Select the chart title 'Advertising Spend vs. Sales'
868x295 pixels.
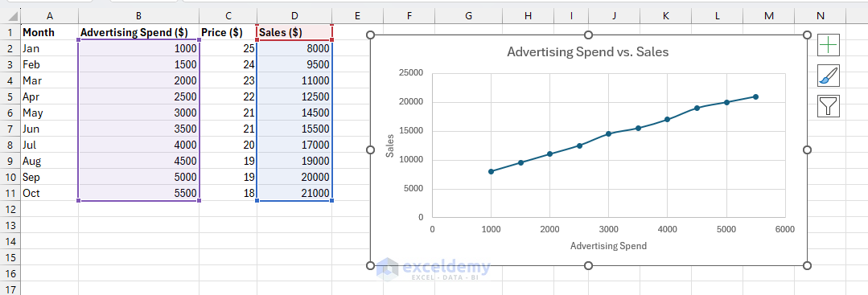[588, 52]
